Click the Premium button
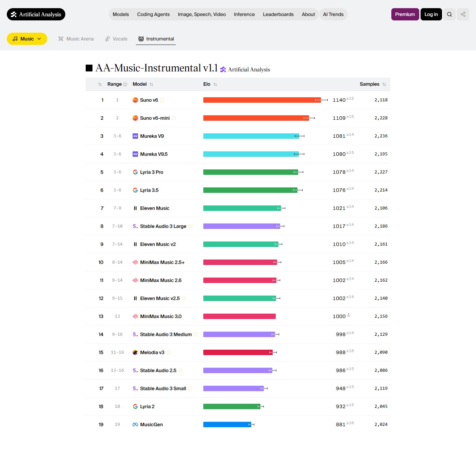Screen dimensions: 476x449 click(405, 14)
